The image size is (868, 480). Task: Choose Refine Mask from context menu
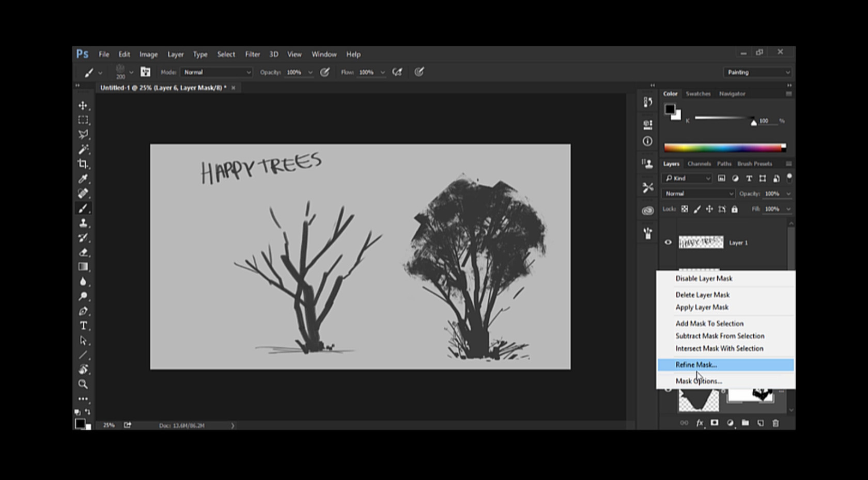(696, 365)
